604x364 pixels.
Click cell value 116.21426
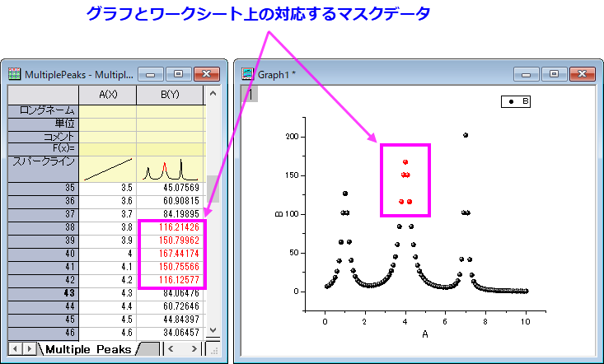179,227
